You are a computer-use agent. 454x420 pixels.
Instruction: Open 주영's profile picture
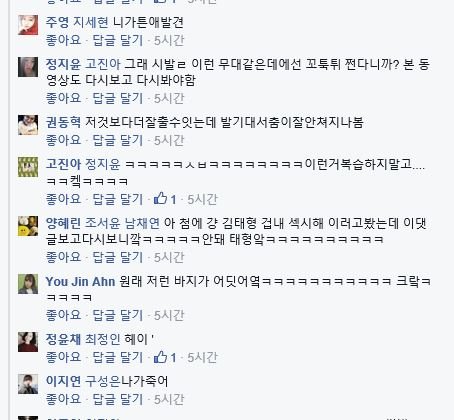point(28,25)
